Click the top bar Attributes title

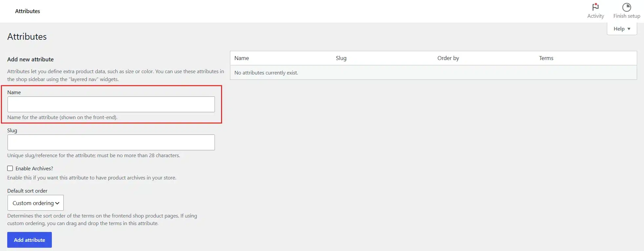tap(28, 11)
